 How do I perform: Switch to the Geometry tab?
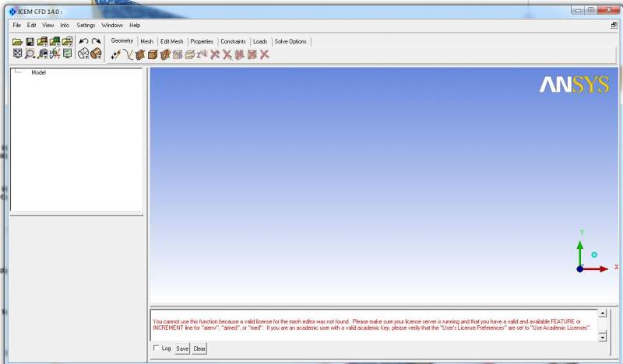(x=122, y=40)
